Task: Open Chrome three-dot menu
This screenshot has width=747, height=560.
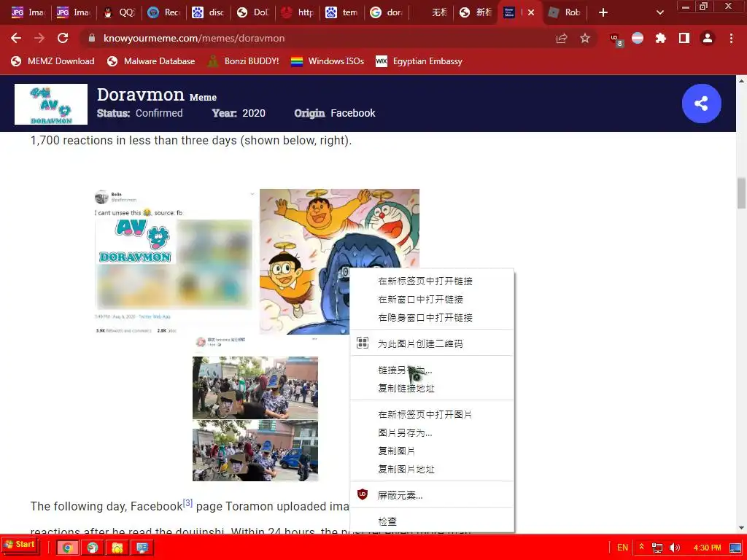Action: 731,39
